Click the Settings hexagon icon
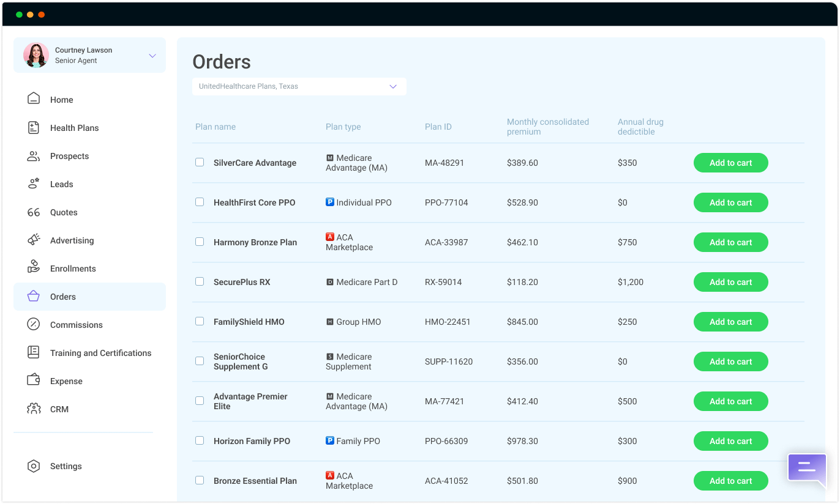Image resolution: width=840 pixels, height=504 pixels. pos(34,466)
